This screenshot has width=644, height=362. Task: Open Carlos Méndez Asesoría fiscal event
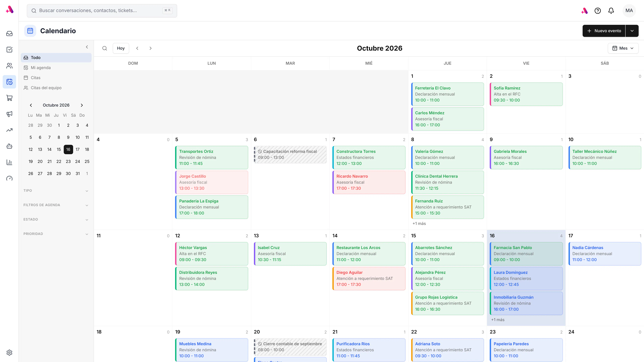click(447, 119)
